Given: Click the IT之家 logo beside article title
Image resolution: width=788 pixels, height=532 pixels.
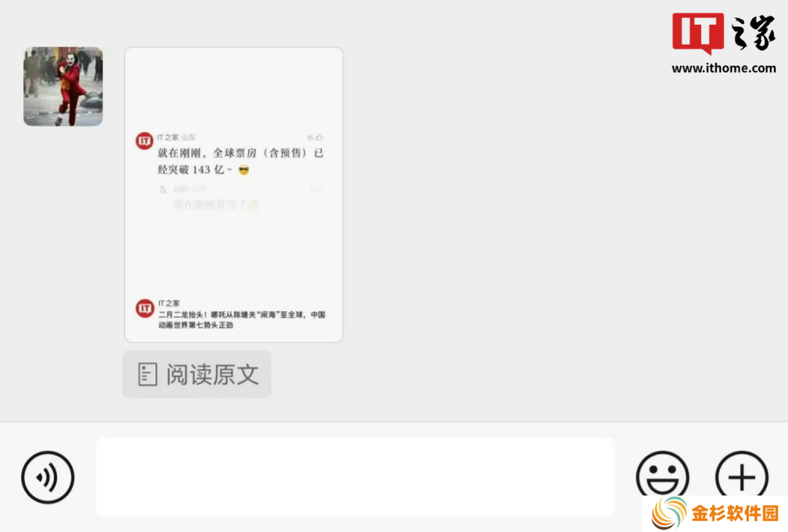Looking at the screenshot, I should point(144,308).
